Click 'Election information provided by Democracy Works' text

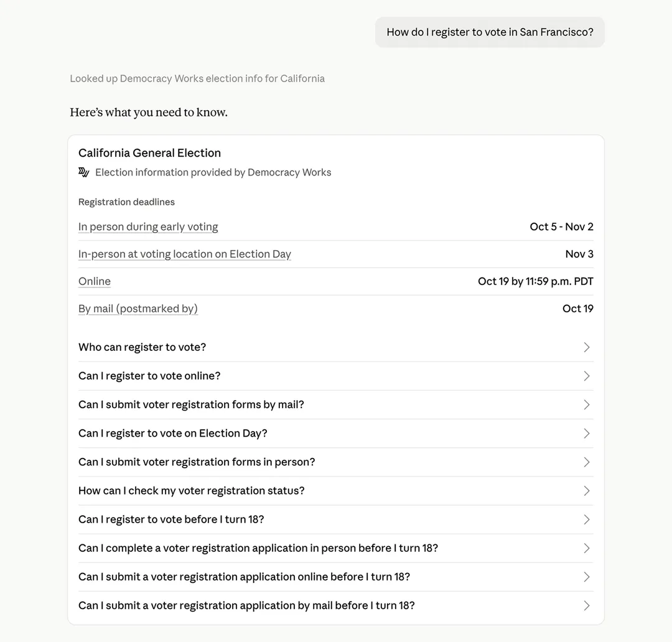coord(213,172)
